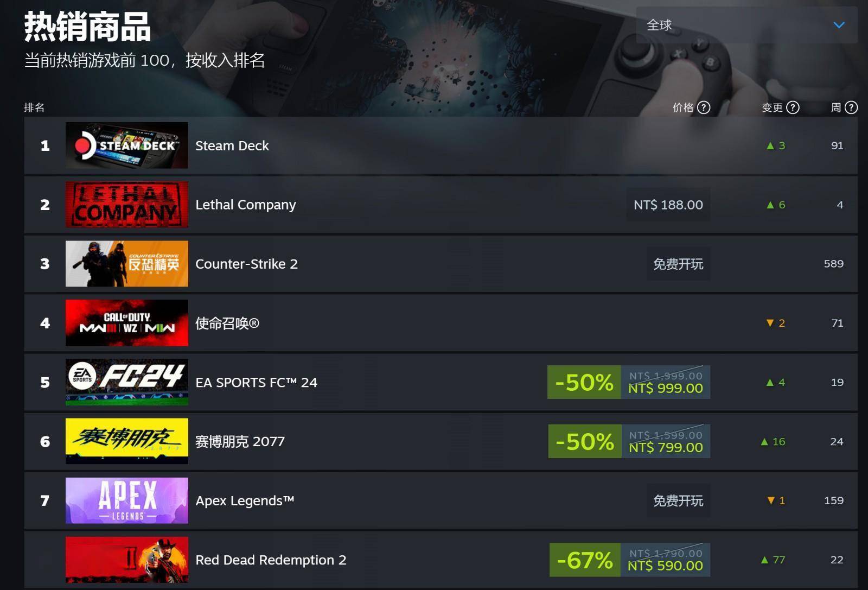Click the FC 24 -50% discount badge
Image resolution: width=868 pixels, height=590 pixels.
584,382
